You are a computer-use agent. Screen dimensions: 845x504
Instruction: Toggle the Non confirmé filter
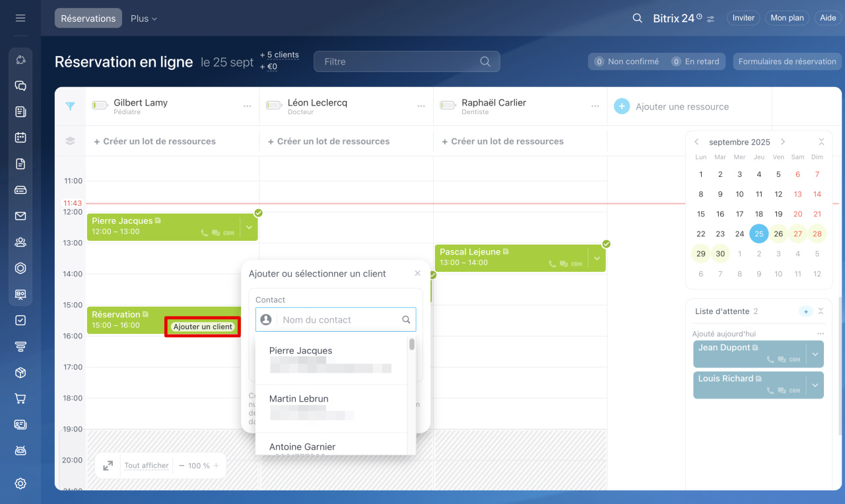click(626, 61)
